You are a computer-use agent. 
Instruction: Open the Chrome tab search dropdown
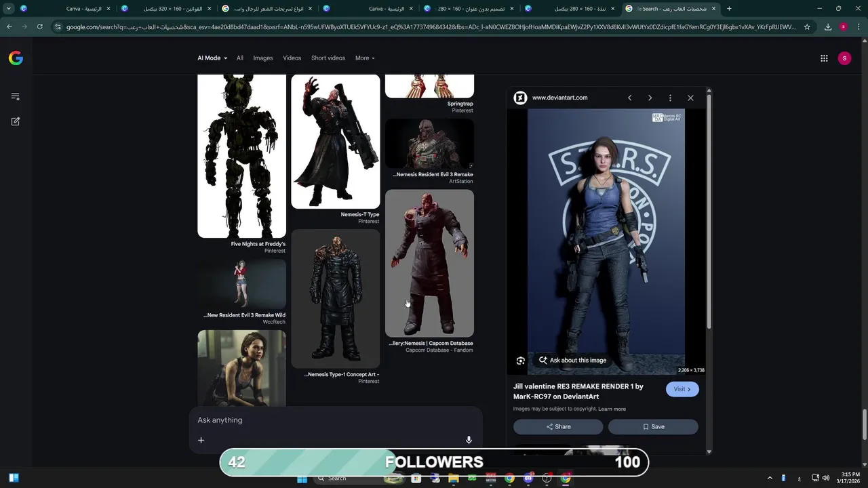[x=8, y=9]
